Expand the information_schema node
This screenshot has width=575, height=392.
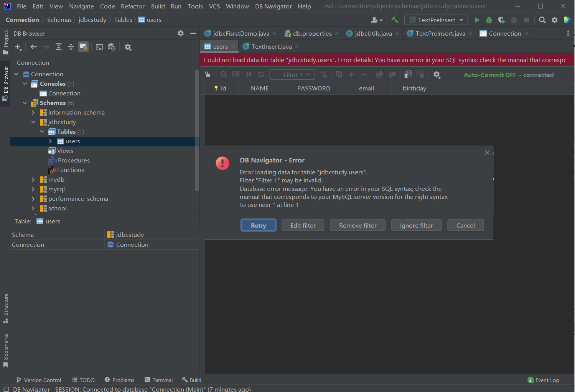pos(33,113)
